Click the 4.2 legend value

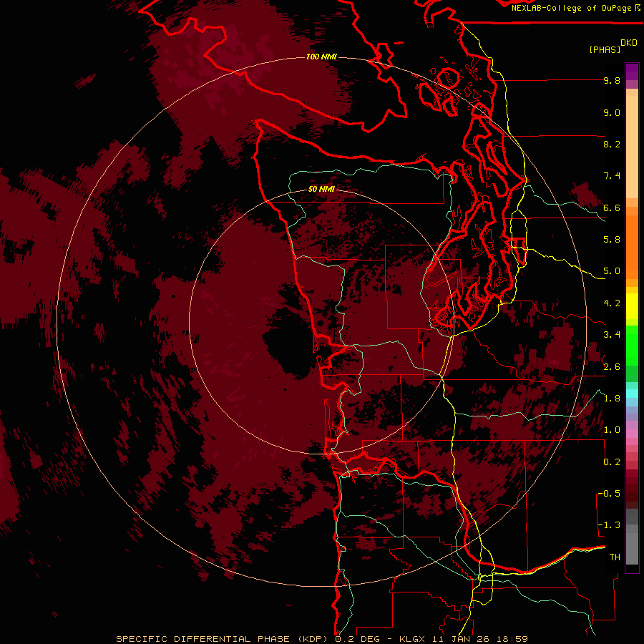(x=612, y=303)
